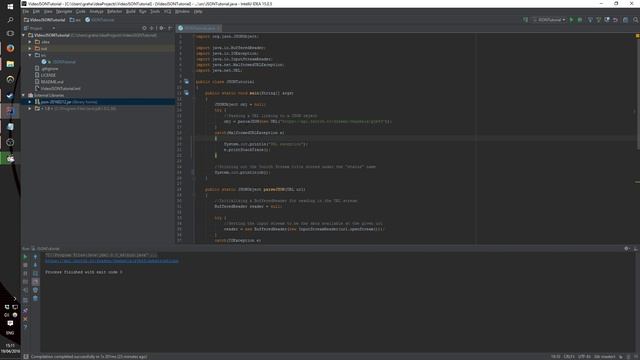Collapse the VideoJSONTutorial root project node
640x360 pixels.
point(23,35)
